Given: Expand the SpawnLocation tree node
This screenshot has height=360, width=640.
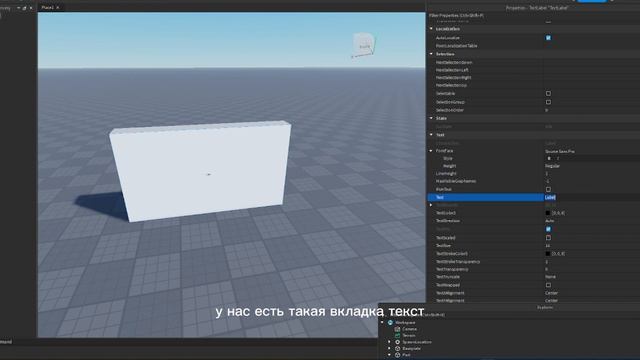Looking at the screenshot, I should 389,342.
